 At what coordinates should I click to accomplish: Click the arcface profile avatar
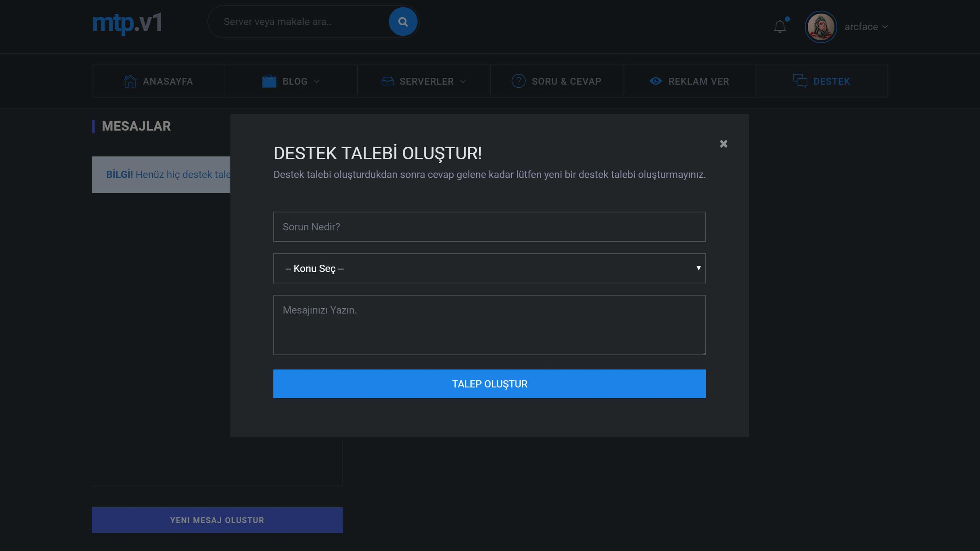[820, 27]
